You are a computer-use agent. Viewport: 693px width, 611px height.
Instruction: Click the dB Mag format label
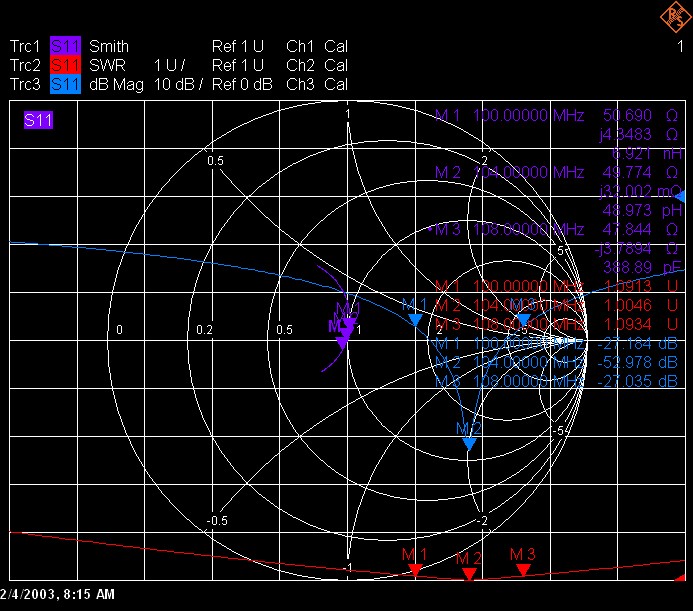[x=117, y=84]
